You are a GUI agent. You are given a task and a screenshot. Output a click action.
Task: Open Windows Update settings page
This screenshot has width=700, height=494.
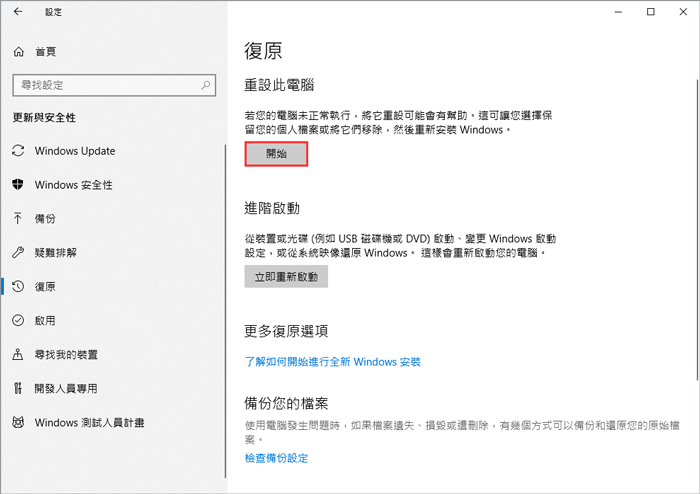74,151
